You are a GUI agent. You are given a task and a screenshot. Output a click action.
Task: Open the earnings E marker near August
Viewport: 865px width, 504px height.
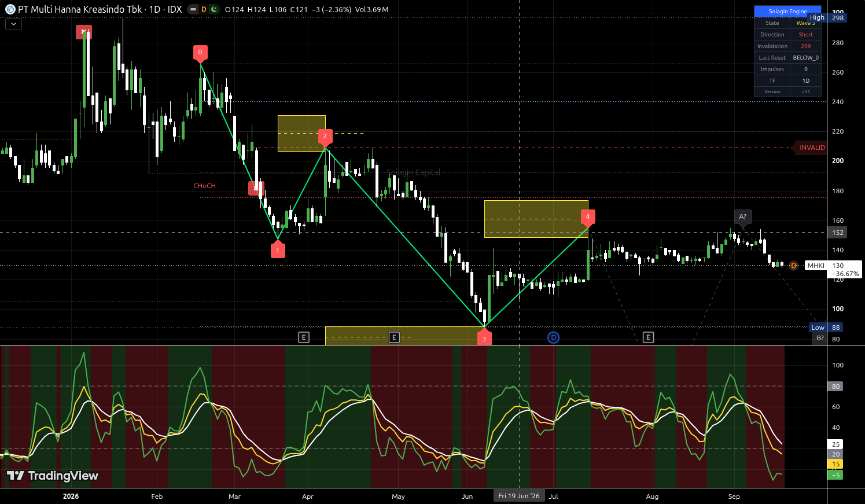[648, 337]
